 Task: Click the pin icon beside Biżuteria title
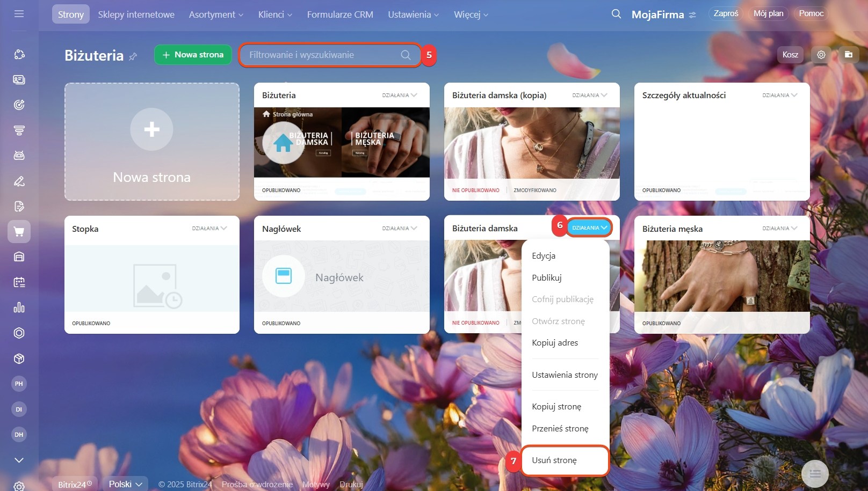133,56
